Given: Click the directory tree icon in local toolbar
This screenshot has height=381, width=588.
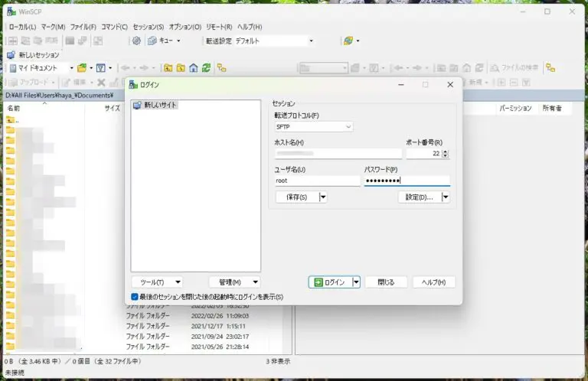Looking at the screenshot, I should [221, 68].
